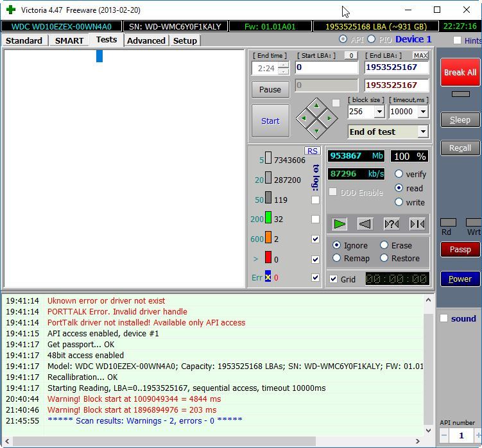
Task: Click the red Passp button
Action: [460, 249]
